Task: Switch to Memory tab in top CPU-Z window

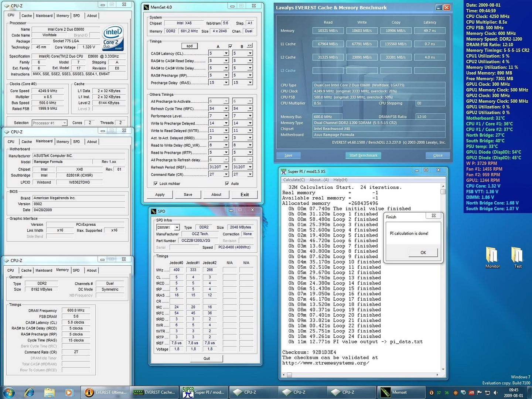Action: tap(62, 16)
